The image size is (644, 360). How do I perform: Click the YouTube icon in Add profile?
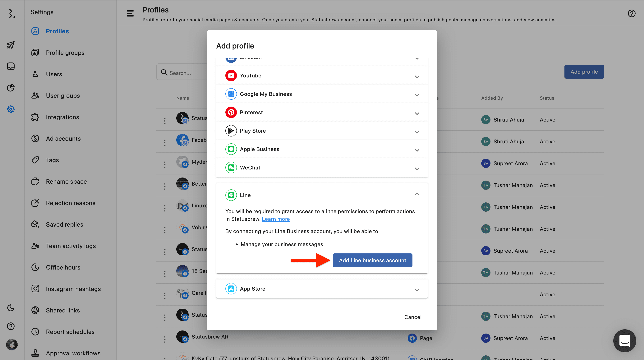tap(231, 76)
